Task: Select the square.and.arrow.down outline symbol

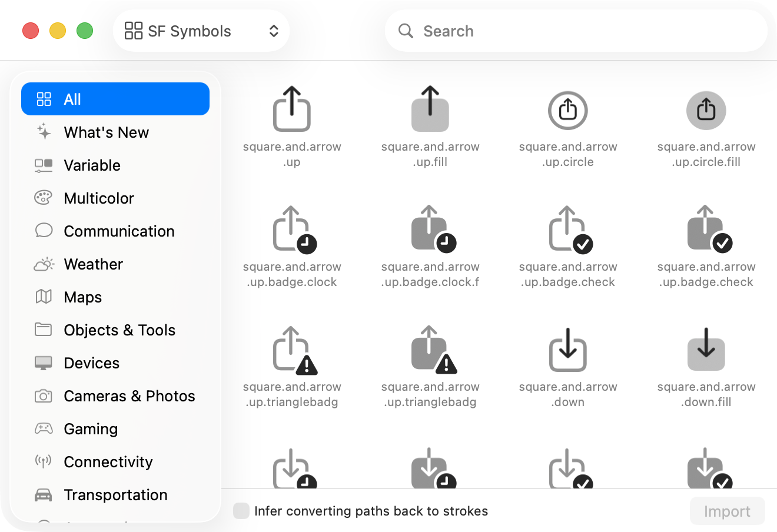Action: point(568,350)
